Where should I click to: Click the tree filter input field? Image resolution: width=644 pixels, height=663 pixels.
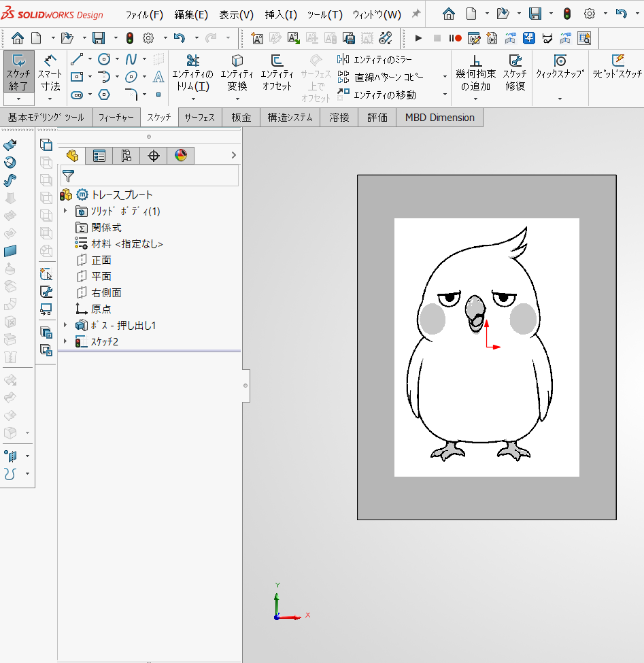[150, 175]
